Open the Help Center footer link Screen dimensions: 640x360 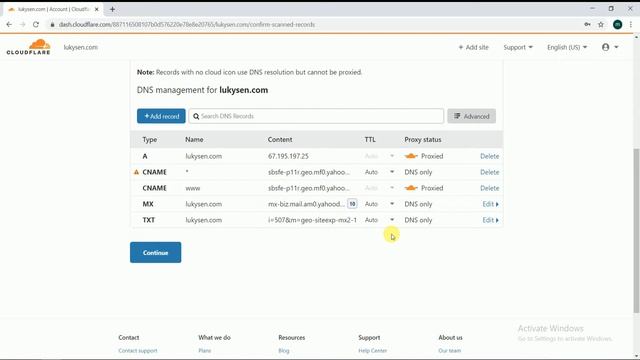click(x=373, y=351)
